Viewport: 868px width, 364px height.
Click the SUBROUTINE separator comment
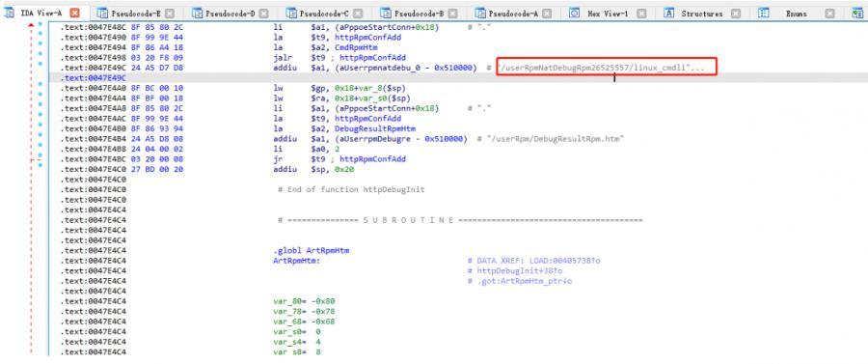pos(461,220)
